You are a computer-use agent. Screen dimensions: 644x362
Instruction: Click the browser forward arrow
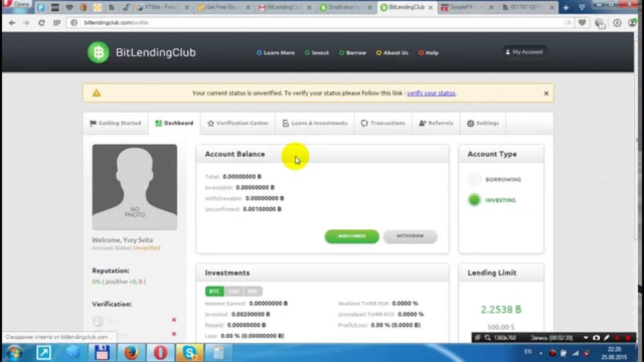(x=27, y=23)
